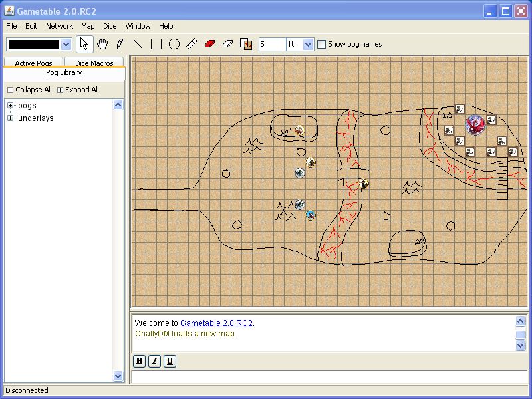Image resolution: width=532 pixels, height=399 pixels.
Task: Click the chat log scroll down arrow
Action: point(521,346)
